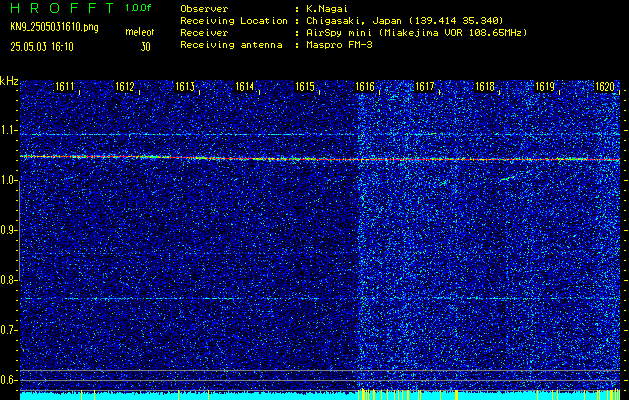The width and height of the screenshot is (629, 400).
Task: Click the 1619 time marker
Action: point(545,86)
